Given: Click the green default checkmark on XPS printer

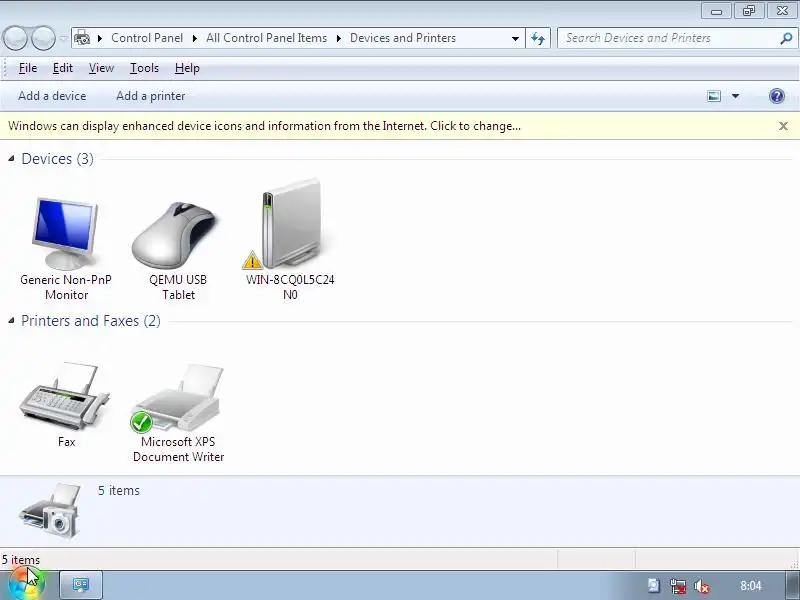Looking at the screenshot, I should (141, 422).
